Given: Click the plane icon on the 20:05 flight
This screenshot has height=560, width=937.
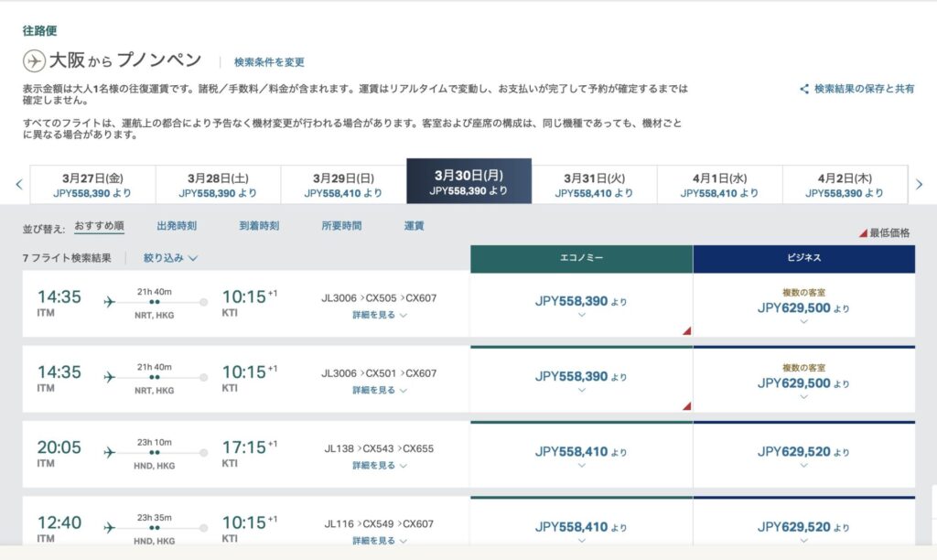Looking at the screenshot, I should coord(110,452).
